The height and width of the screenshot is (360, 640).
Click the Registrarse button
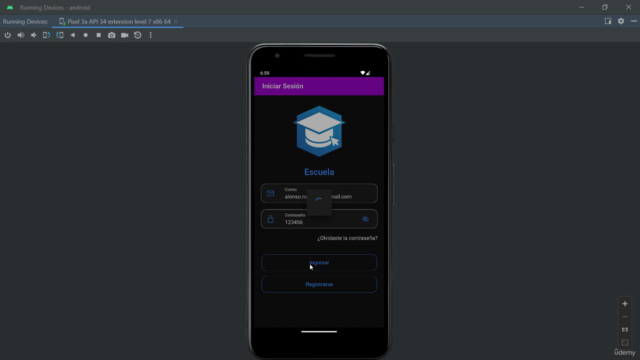[319, 284]
